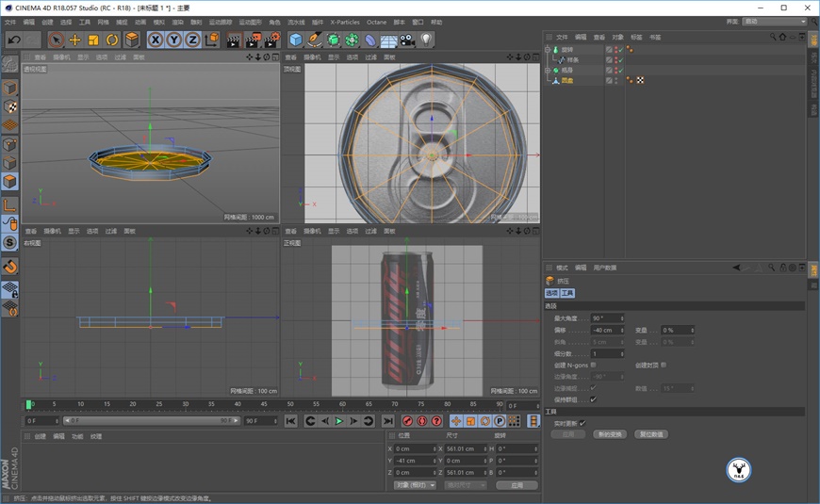
Task: Click the Y position field showing -41 cm
Action: [416, 461]
